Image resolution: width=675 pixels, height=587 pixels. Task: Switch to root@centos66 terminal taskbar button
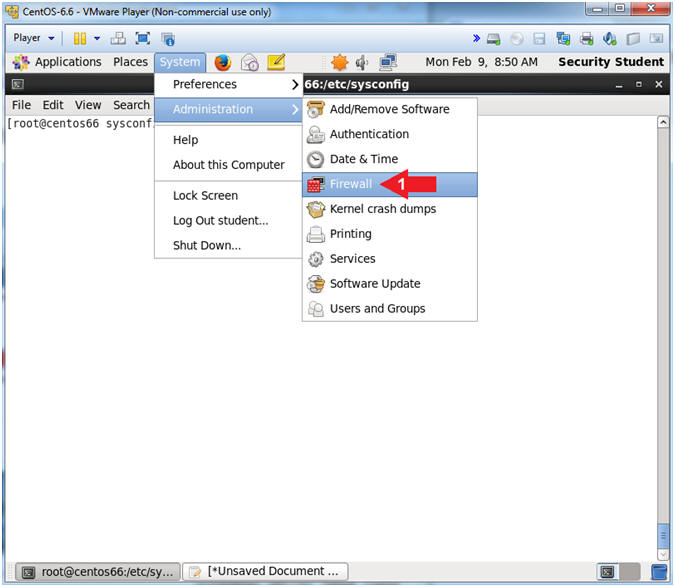pos(98,572)
